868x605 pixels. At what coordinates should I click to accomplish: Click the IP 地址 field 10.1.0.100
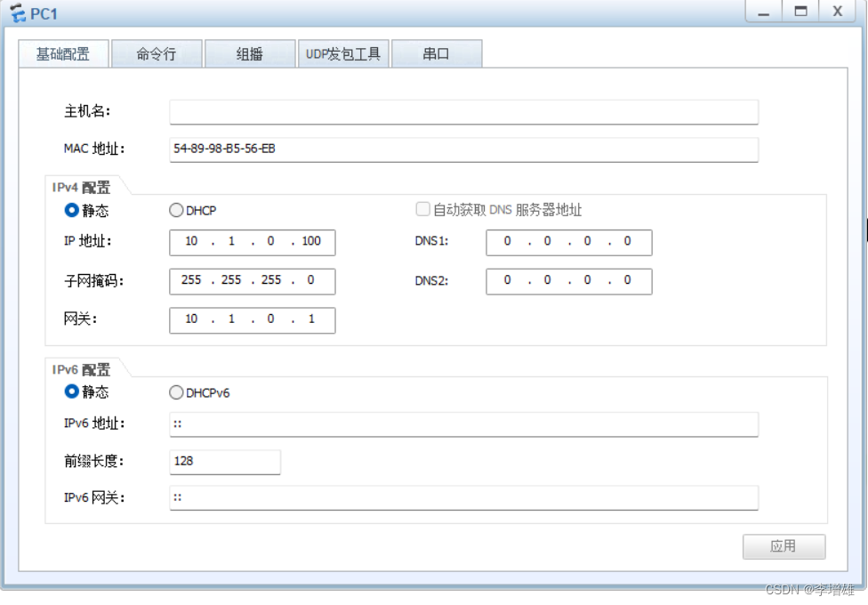(x=253, y=242)
